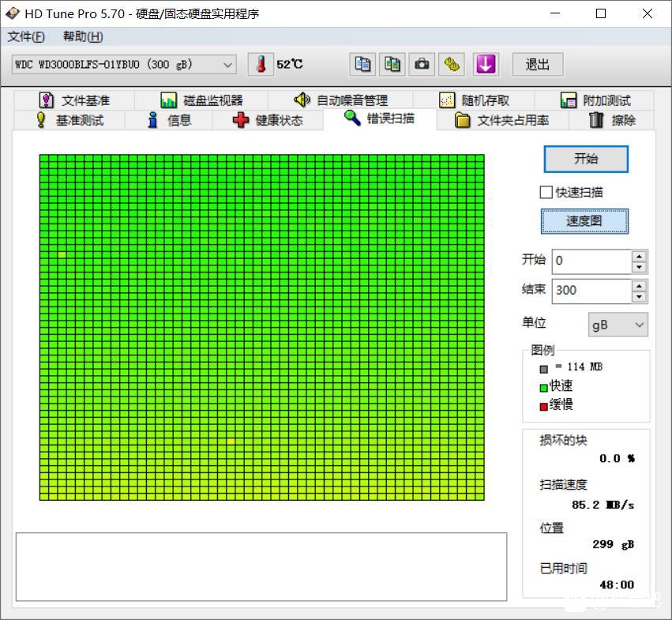672x620 pixels.
Task: Click the gray 114 MB legend swatch
Action: click(544, 369)
